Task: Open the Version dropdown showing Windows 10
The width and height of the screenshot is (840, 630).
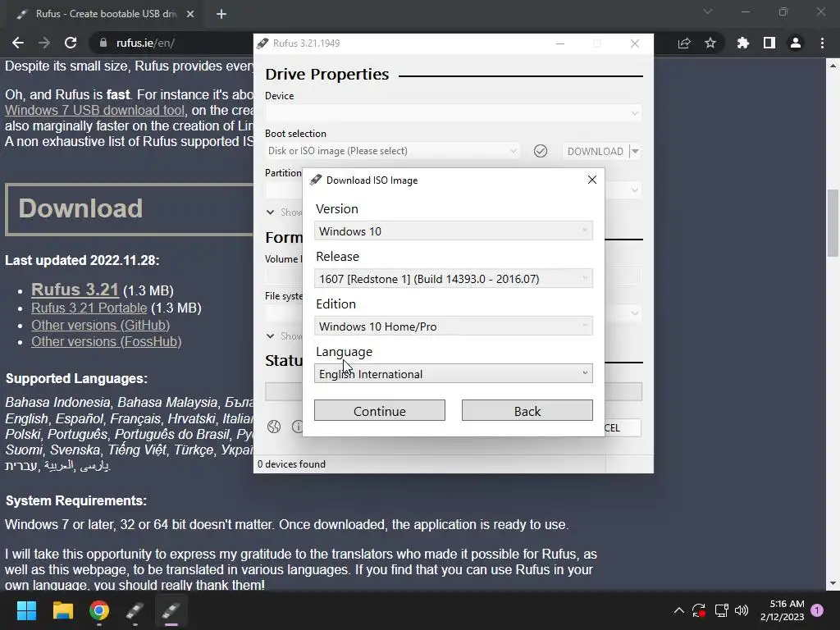Action: (x=453, y=231)
